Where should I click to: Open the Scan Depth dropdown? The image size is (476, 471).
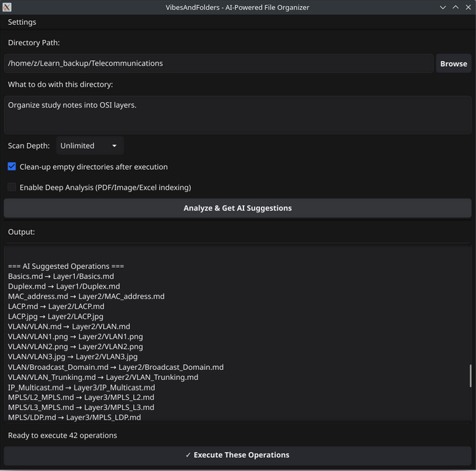point(89,146)
